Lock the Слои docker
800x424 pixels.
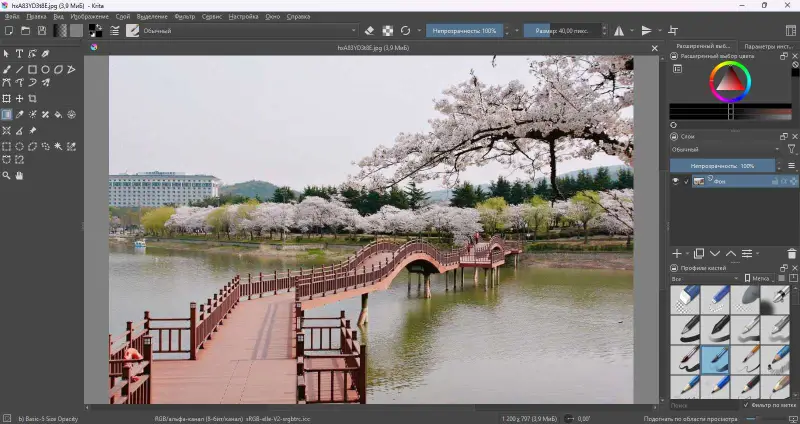click(x=674, y=137)
